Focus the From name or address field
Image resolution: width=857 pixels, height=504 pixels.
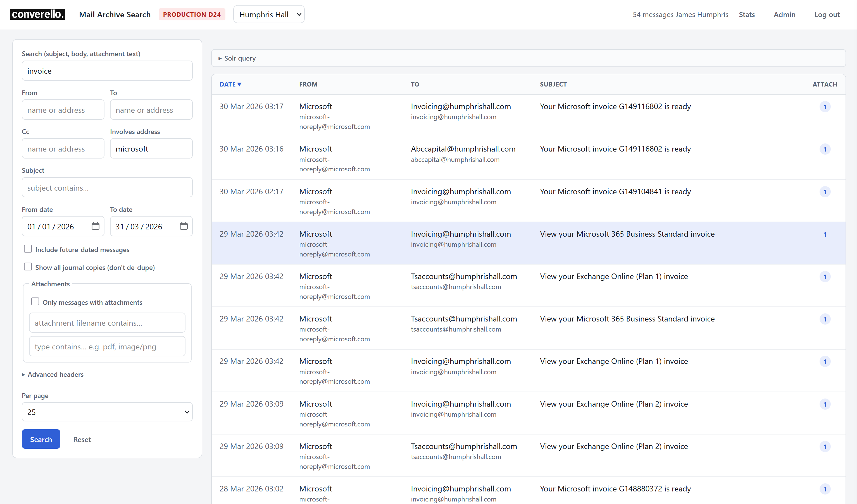coord(63,109)
